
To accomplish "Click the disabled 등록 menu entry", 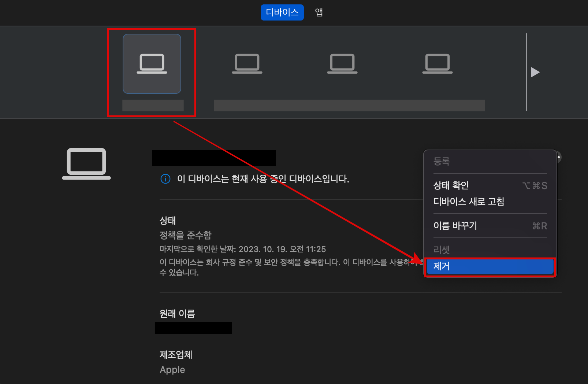I will [x=442, y=161].
